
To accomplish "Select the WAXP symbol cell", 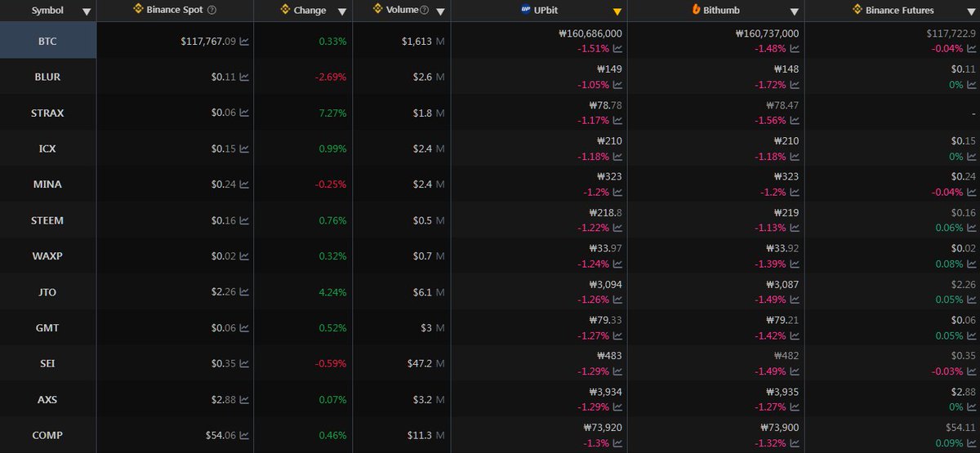I will point(48,256).
